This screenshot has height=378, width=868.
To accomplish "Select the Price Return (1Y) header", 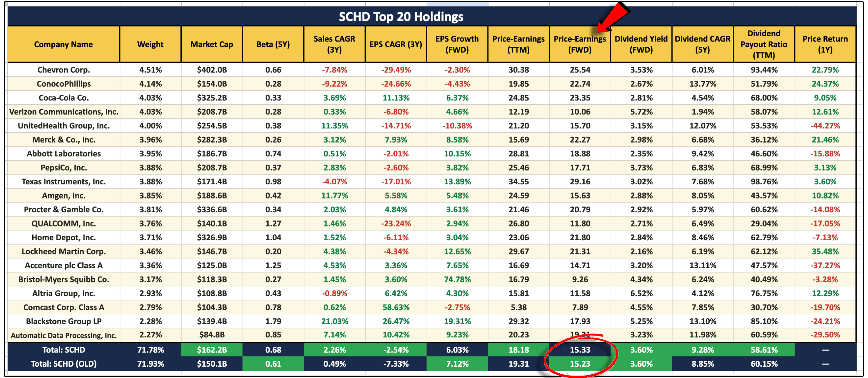I will pyautogui.click(x=825, y=45).
